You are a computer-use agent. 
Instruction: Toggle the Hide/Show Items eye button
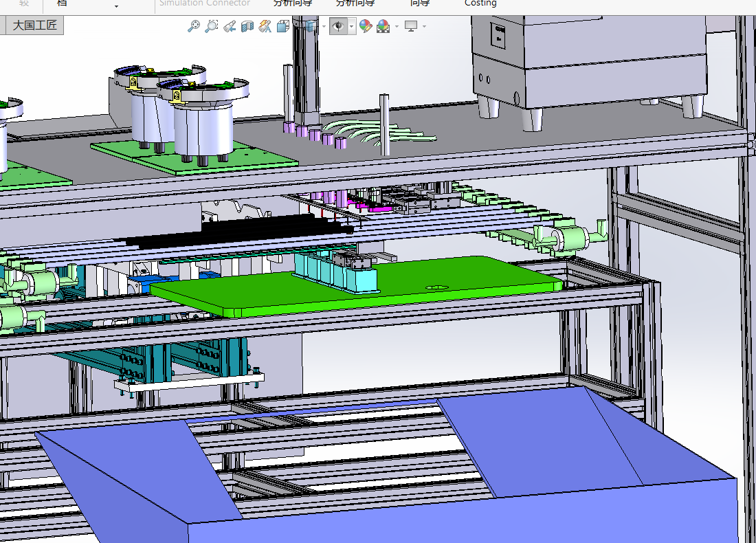pyautogui.click(x=338, y=26)
